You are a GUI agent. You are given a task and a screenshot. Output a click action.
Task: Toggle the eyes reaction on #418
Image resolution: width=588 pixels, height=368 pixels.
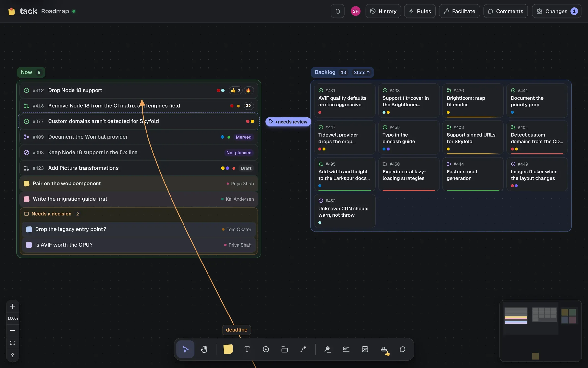[x=248, y=106]
